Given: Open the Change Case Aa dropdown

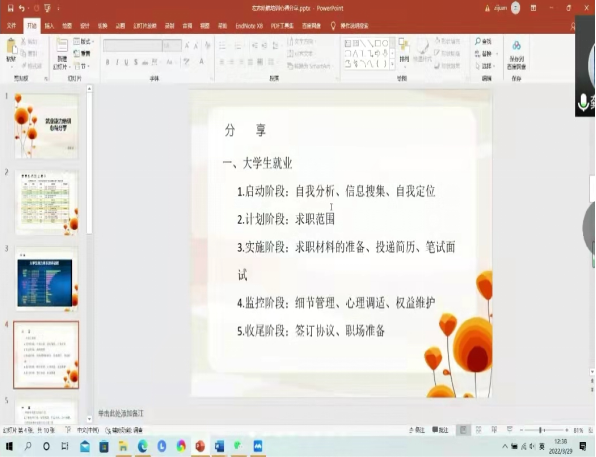Looking at the screenshot, I should [170, 62].
